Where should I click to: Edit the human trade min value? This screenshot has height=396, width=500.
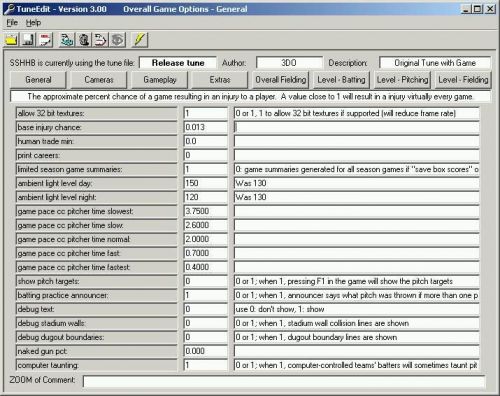coord(205,141)
